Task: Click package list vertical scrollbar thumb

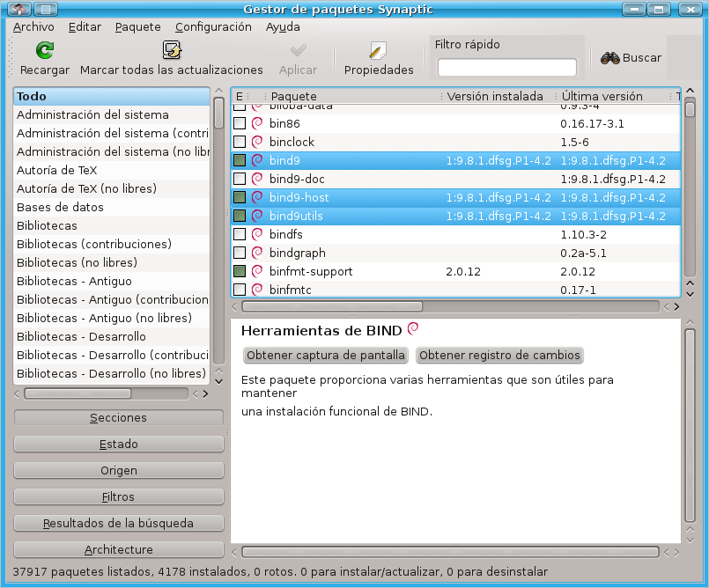Action: 690,110
